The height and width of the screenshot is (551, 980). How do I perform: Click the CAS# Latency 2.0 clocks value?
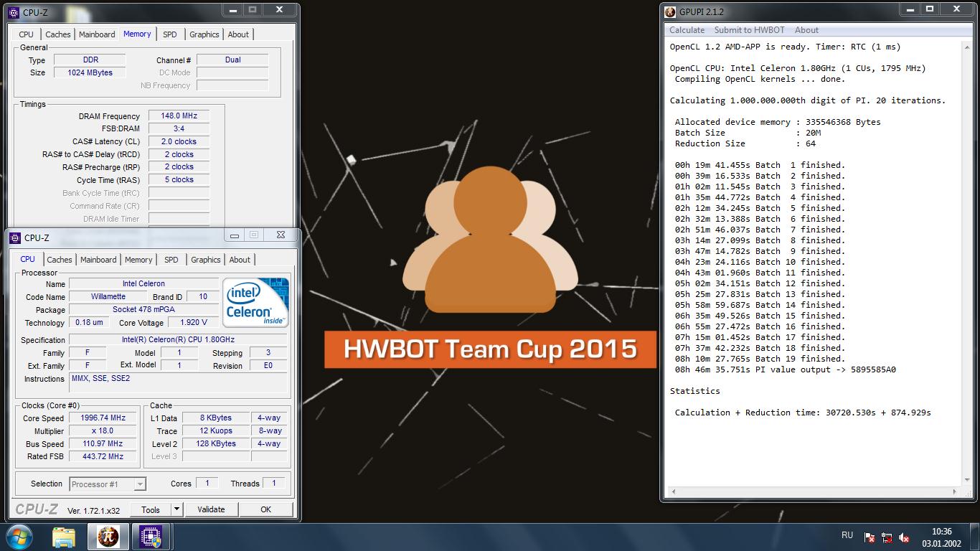point(179,142)
